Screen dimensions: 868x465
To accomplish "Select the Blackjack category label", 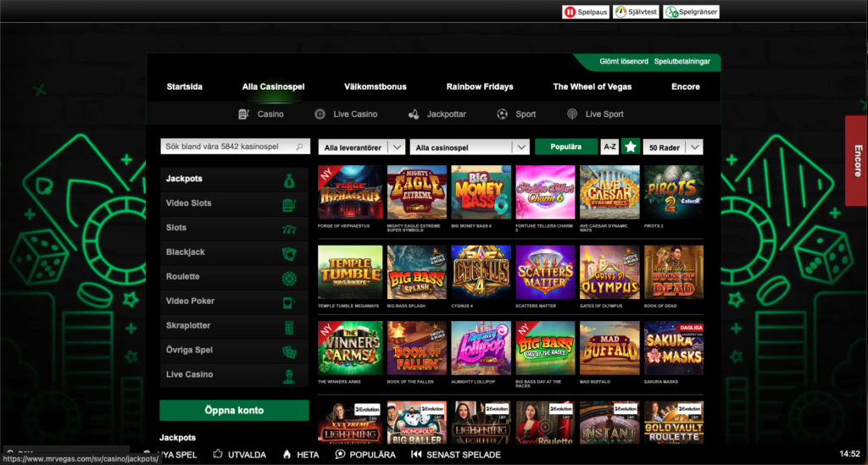I will [x=186, y=252].
